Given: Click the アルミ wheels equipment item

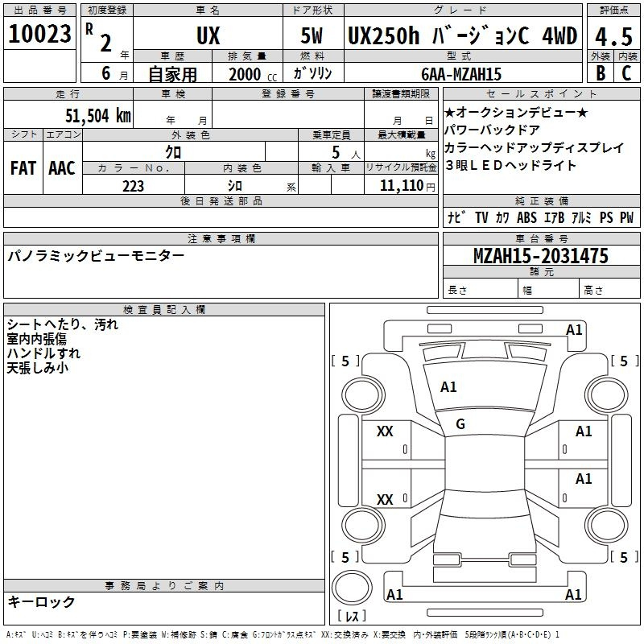Looking at the screenshot, I should pyautogui.click(x=581, y=217).
